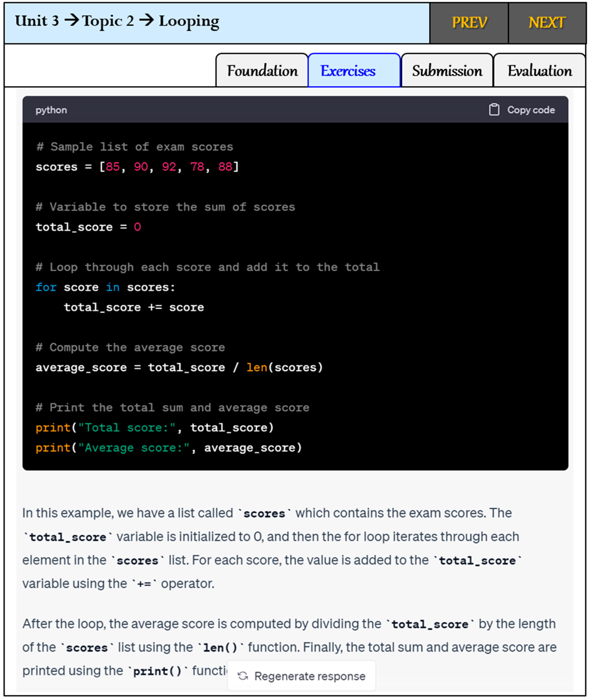Click the Topic 2 breadcrumb text

tap(108, 21)
